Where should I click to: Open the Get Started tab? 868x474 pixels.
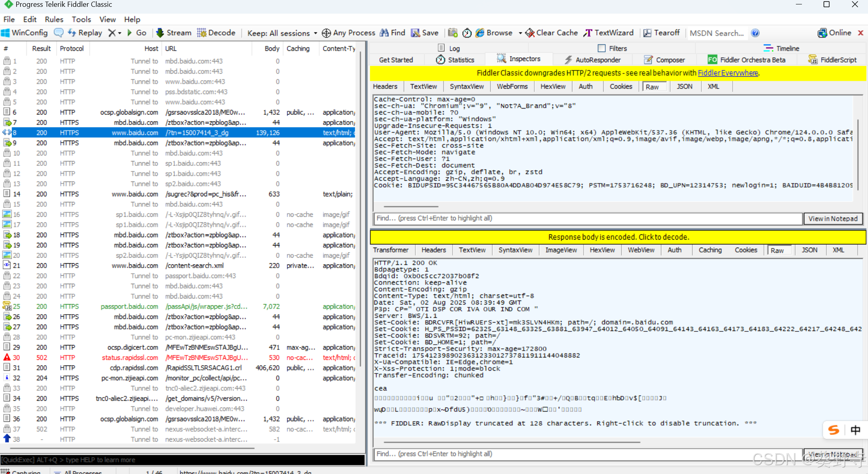tap(396, 60)
